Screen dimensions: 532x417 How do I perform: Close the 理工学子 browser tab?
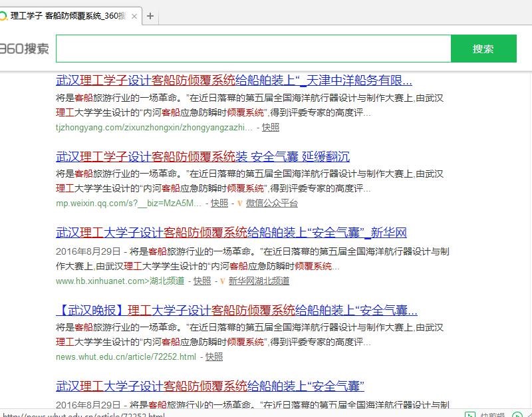(x=134, y=16)
